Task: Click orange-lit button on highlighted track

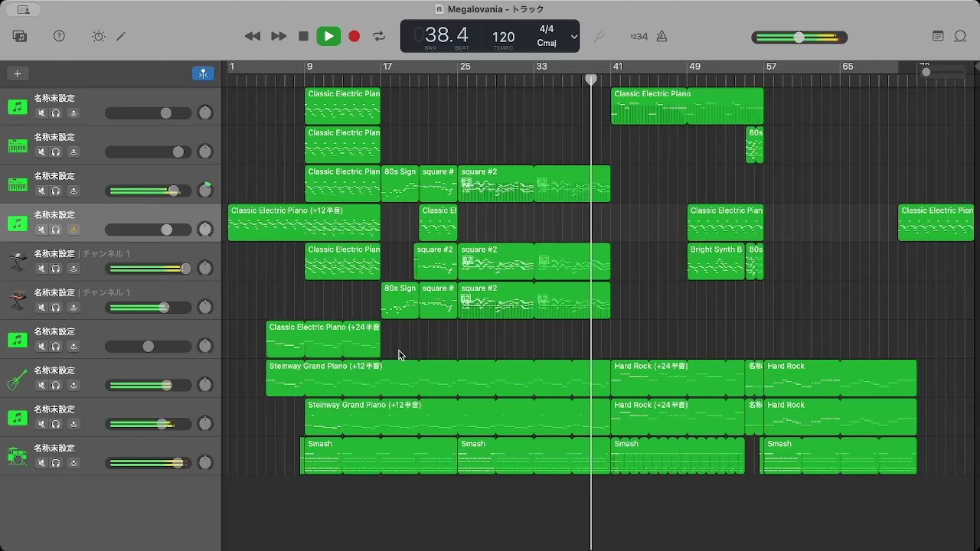Action: click(73, 230)
